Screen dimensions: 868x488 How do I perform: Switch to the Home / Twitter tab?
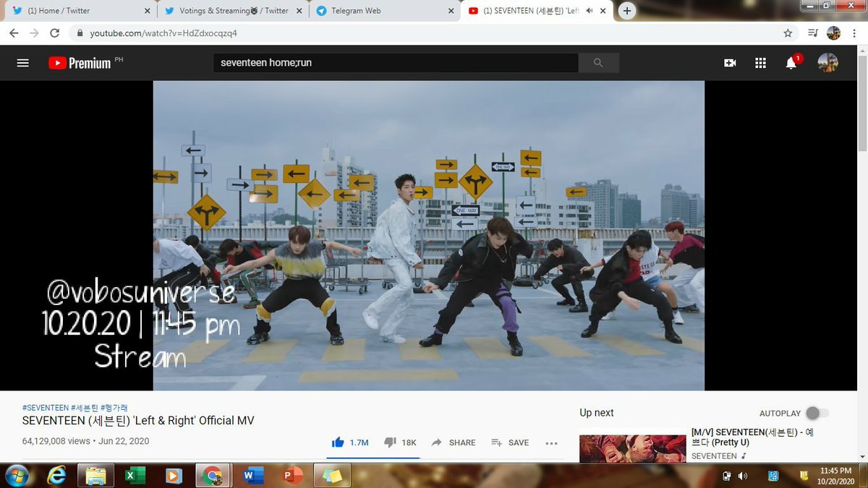[80, 11]
